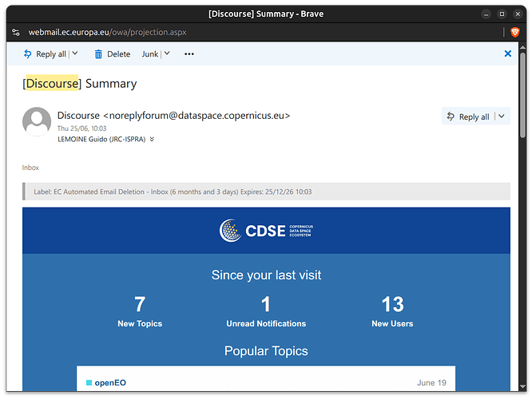Click the scrollbar down arrow
The height and width of the screenshot is (399, 532).
click(x=522, y=386)
